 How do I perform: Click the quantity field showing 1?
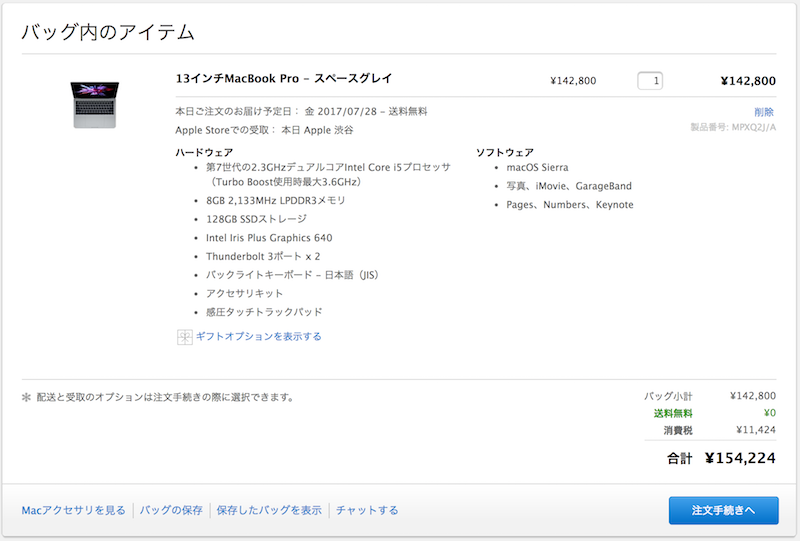click(x=650, y=81)
